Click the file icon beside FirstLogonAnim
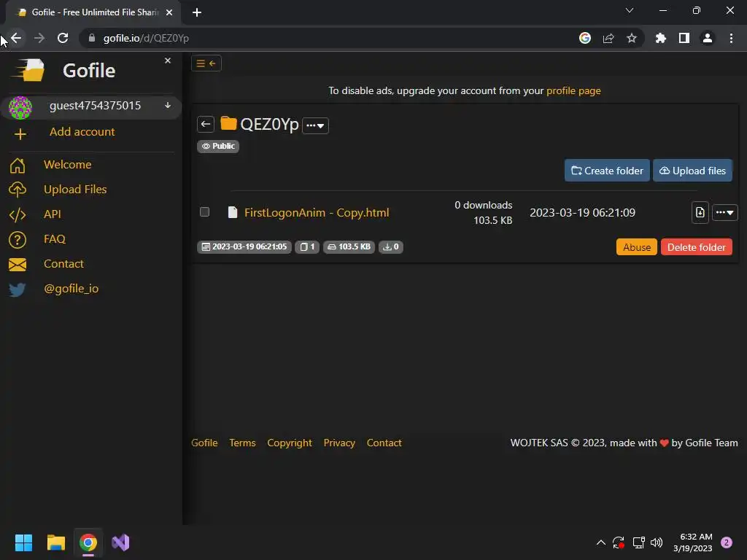 (233, 212)
